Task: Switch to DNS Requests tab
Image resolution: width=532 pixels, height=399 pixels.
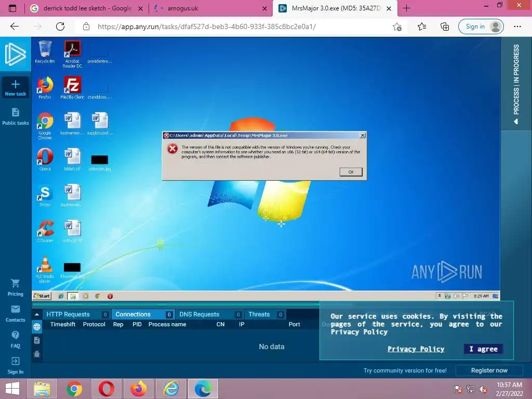Action: point(209,314)
